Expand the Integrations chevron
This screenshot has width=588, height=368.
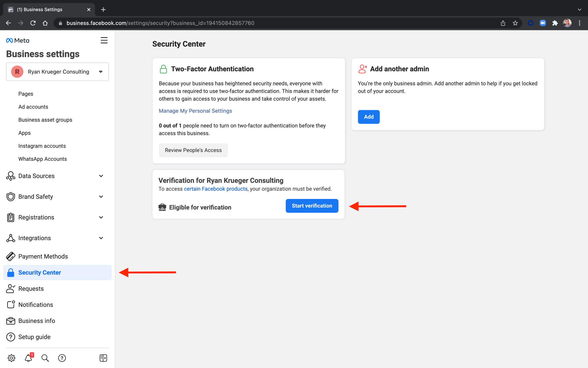(x=101, y=238)
